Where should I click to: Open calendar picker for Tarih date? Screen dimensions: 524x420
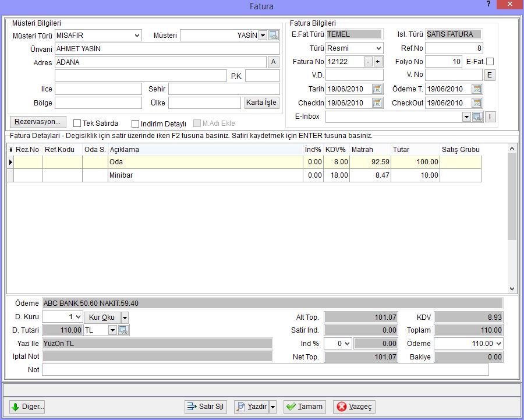377,89
